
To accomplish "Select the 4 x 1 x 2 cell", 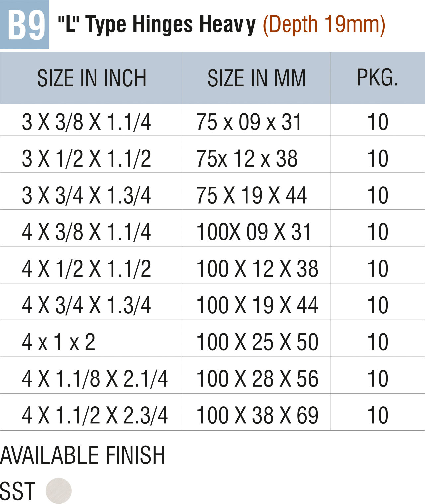I will coord(58,342).
